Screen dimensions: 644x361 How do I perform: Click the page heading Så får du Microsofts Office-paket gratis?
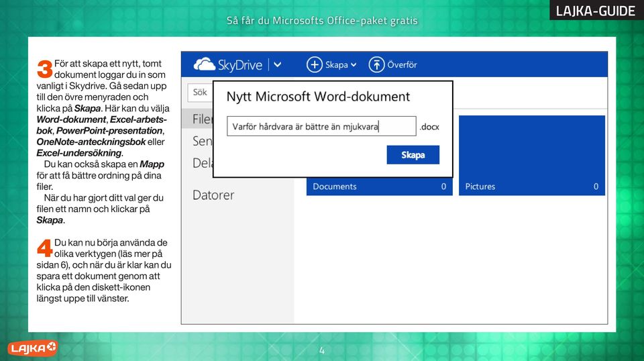[x=322, y=21]
